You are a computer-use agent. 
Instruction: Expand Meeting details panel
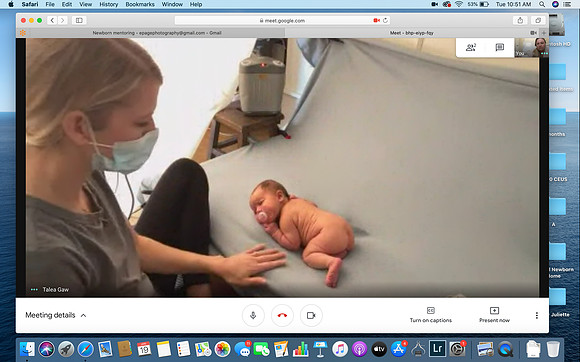(56, 315)
